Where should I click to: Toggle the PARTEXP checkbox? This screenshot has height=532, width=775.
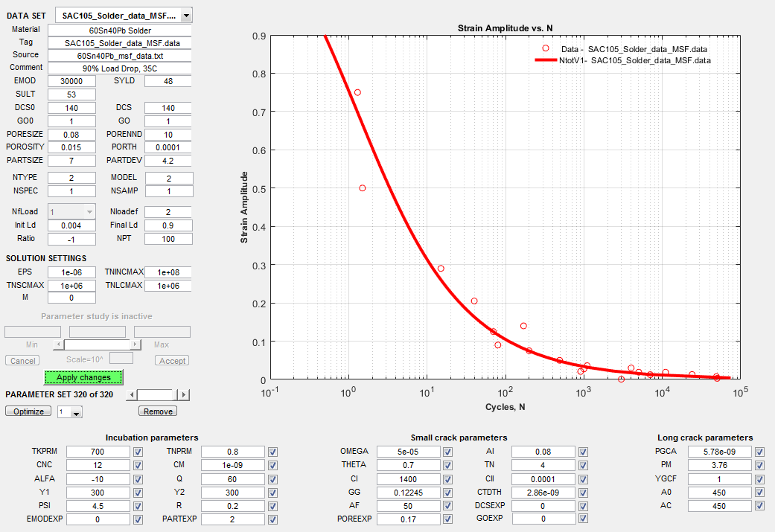pyautogui.click(x=272, y=519)
